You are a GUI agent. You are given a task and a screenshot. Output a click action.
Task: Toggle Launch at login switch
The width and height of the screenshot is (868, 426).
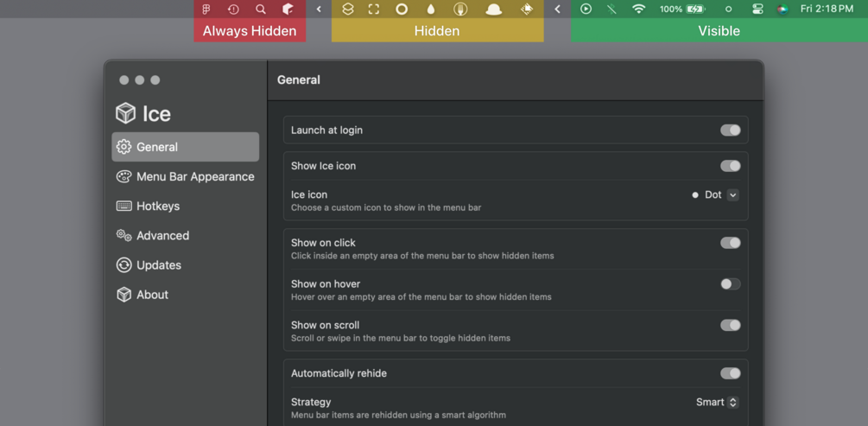pos(730,130)
